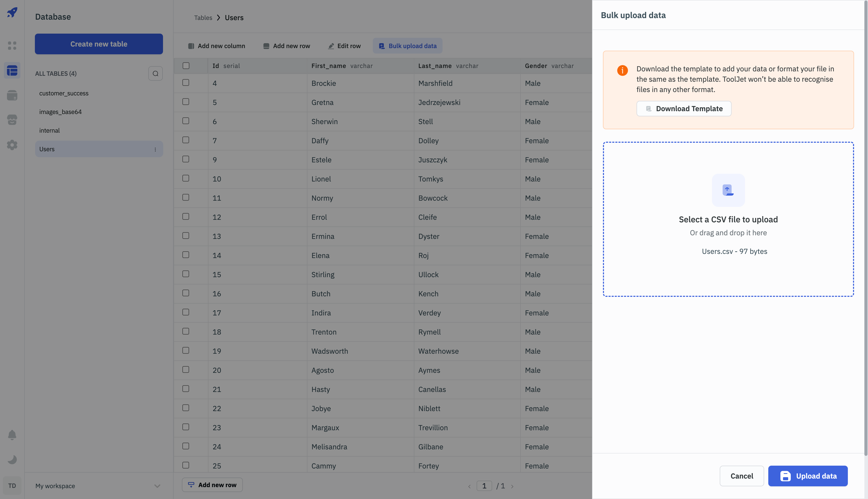
Task: Open the marketplace icon in sidebar
Action: pyautogui.click(x=12, y=120)
